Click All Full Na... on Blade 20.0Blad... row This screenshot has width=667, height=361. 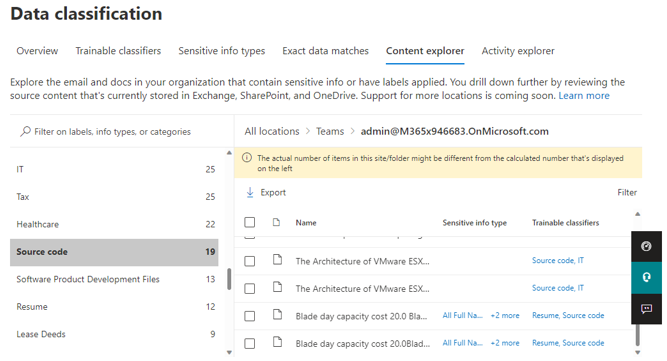point(462,343)
